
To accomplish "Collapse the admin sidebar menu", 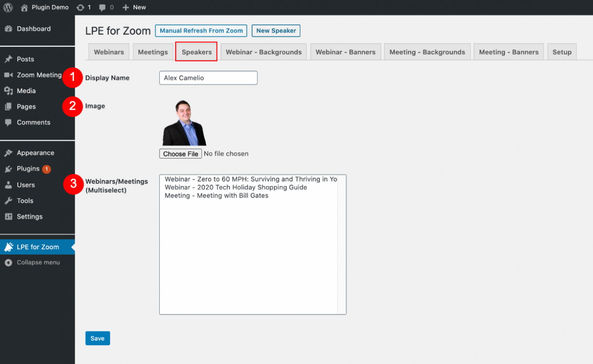I will click(x=33, y=262).
